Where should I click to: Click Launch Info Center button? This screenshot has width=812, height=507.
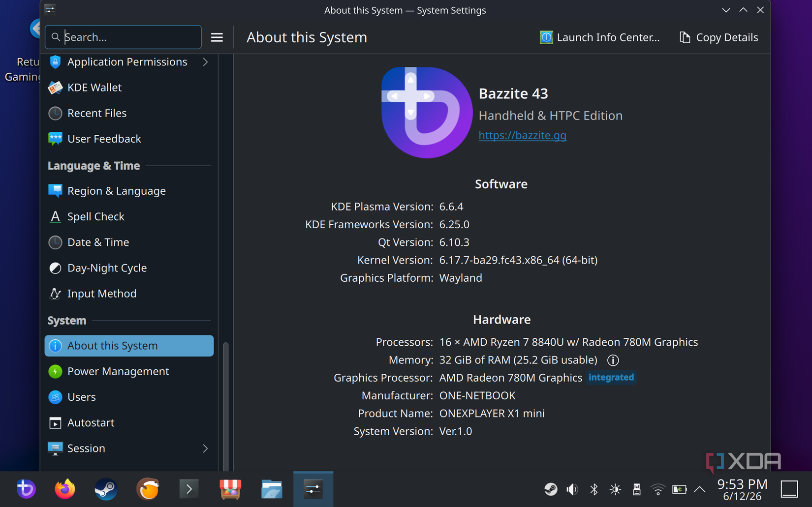coord(599,37)
